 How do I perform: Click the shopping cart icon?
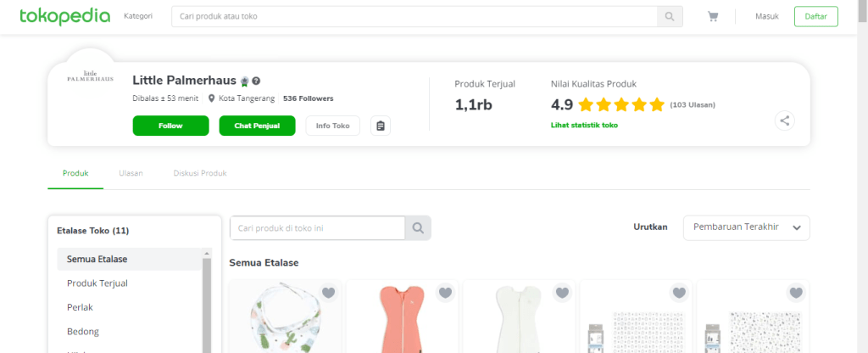[713, 16]
